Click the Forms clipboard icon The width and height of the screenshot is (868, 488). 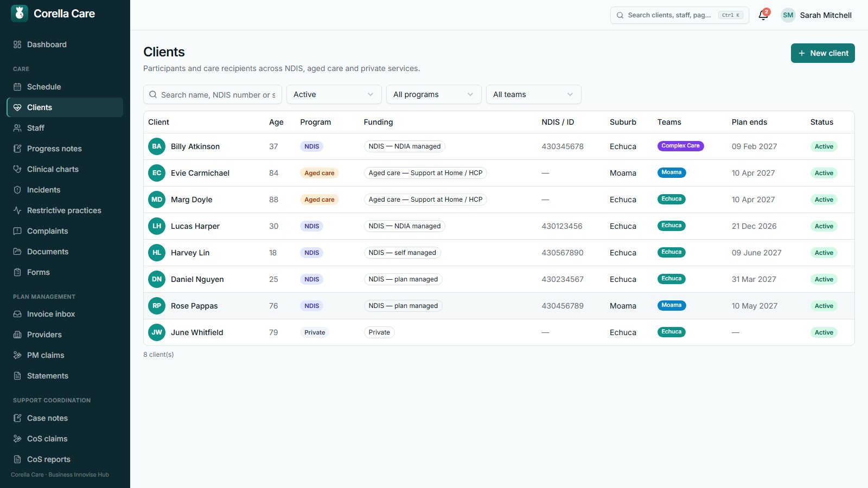click(x=17, y=272)
